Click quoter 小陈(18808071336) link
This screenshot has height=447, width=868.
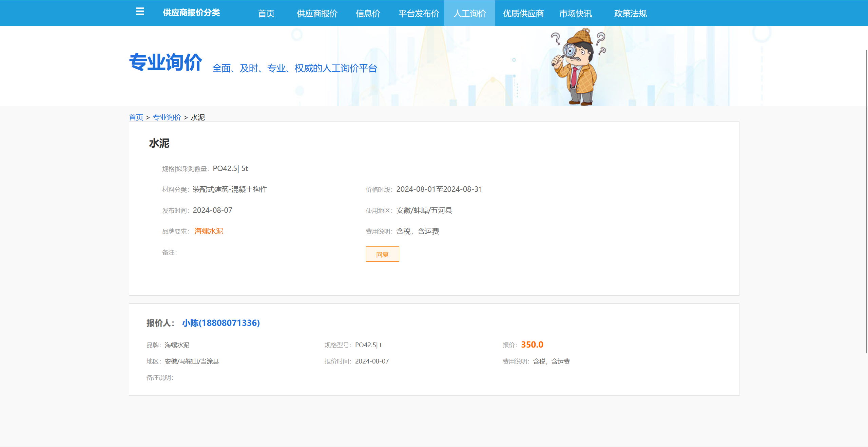[221, 323]
